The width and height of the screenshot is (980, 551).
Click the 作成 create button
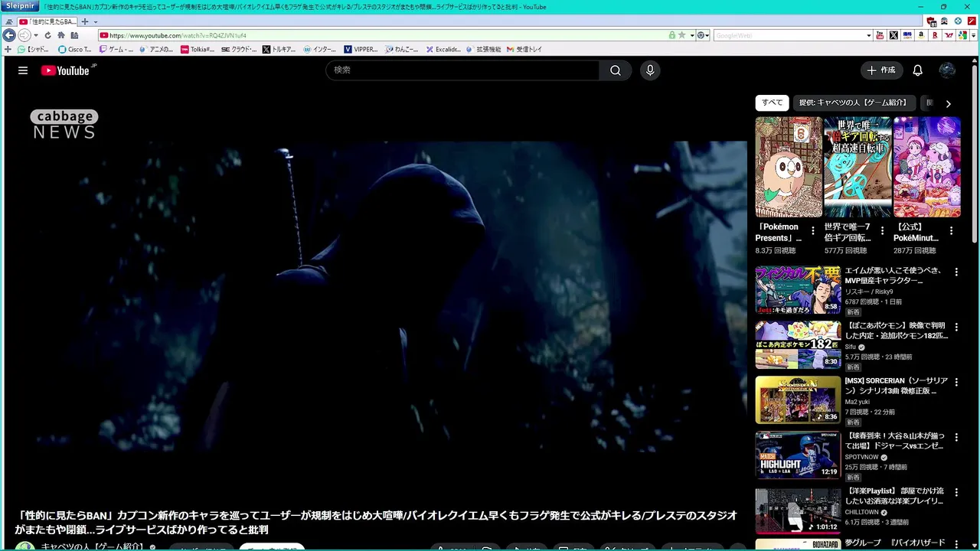(x=881, y=70)
